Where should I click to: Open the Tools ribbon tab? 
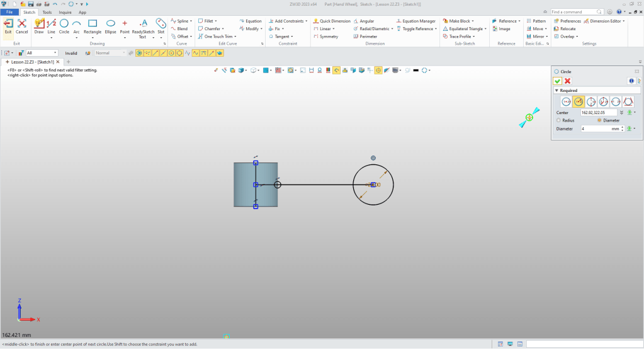(47, 12)
